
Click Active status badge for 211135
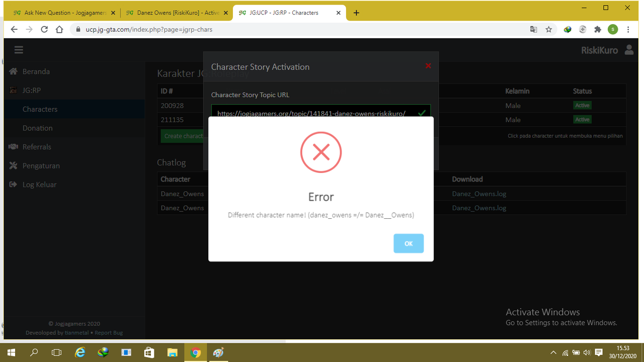(x=582, y=120)
